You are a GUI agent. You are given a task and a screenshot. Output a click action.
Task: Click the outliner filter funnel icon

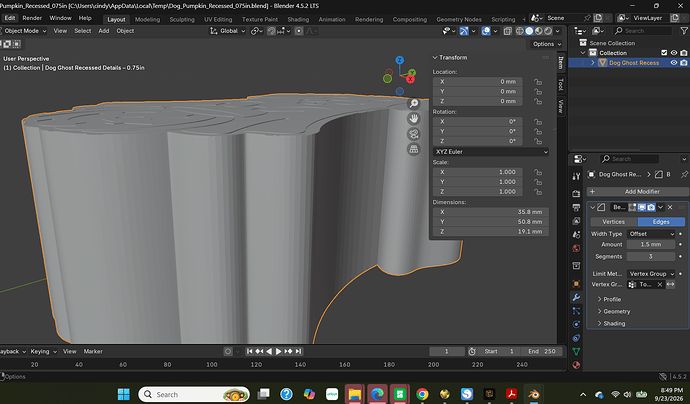pos(684,31)
